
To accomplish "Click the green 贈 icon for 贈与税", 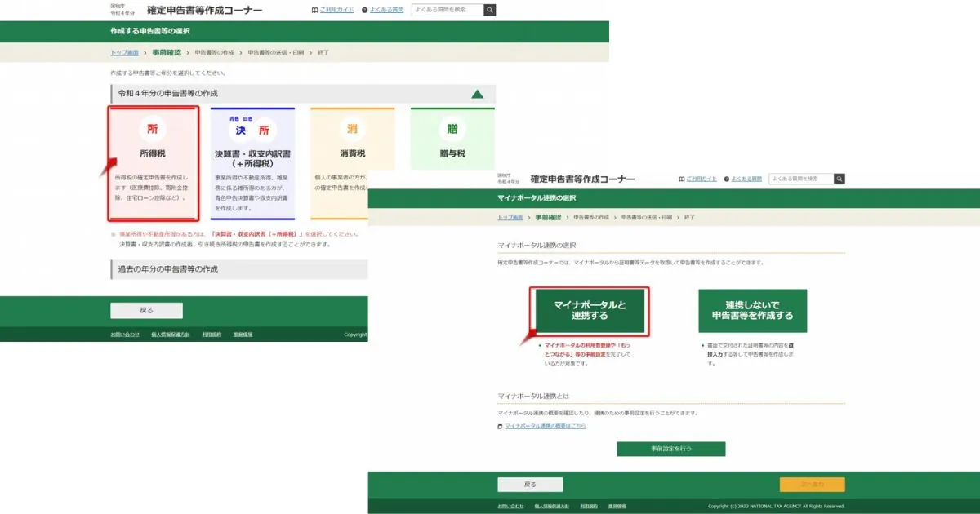I will [452, 130].
